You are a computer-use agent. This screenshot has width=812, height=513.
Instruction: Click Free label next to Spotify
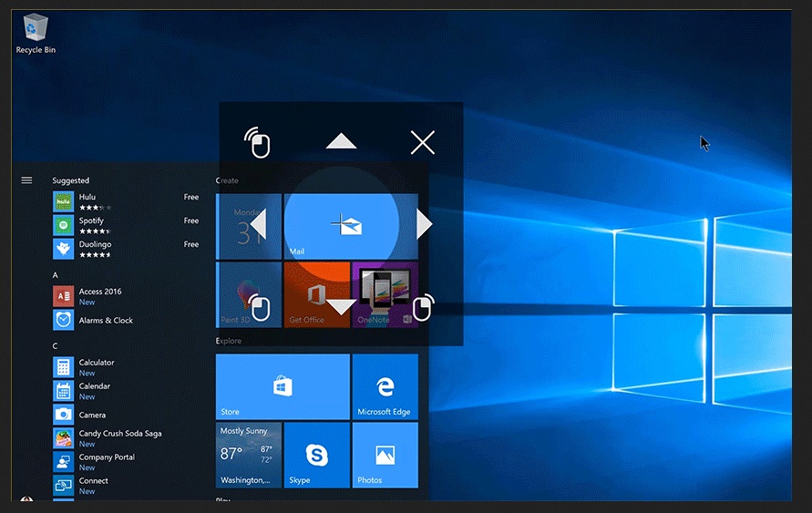(191, 221)
